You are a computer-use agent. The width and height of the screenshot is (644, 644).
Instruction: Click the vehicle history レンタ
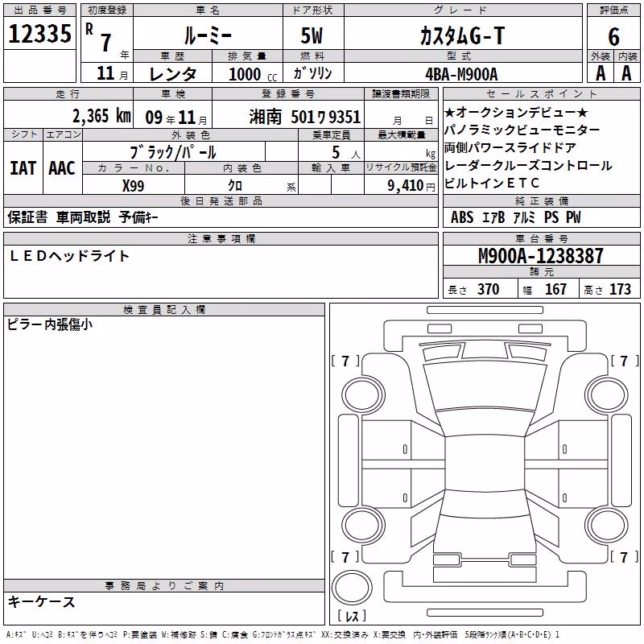172,74
